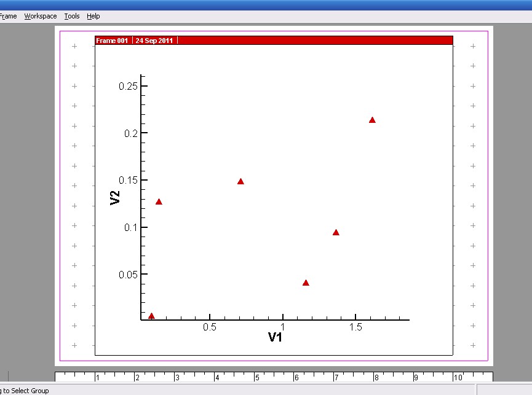Image resolution: width=532 pixels, height=395 pixels.
Task: Select the triangle marker just below V2 0.05
Action: pyautogui.click(x=306, y=283)
